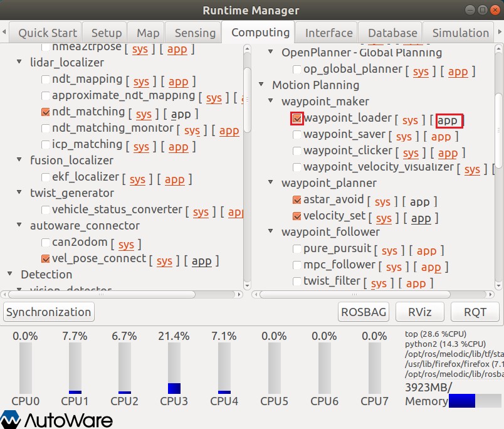Collapse the lidar_localizer tree node
This screenshot has width=504, height=429.
tap(19, 61)
